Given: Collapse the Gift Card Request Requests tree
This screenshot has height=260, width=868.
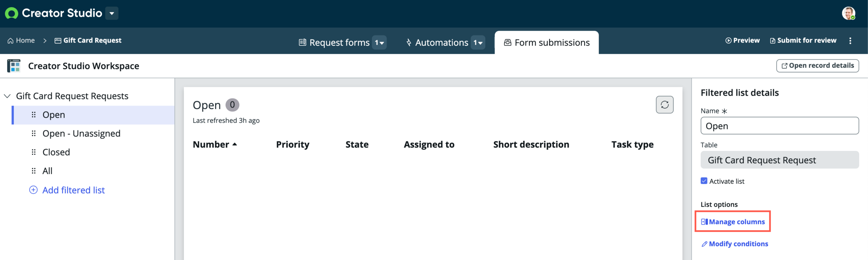Looking at the screenshot, I should pos(7,96).
